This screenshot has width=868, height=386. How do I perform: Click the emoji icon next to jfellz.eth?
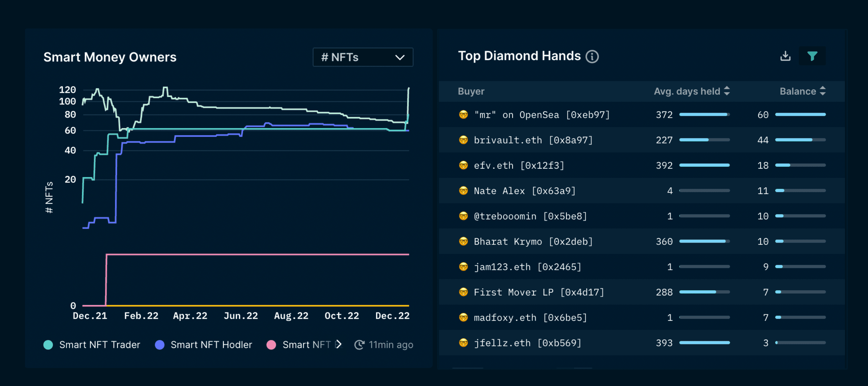pyautogui.click(x=463, y=343)
